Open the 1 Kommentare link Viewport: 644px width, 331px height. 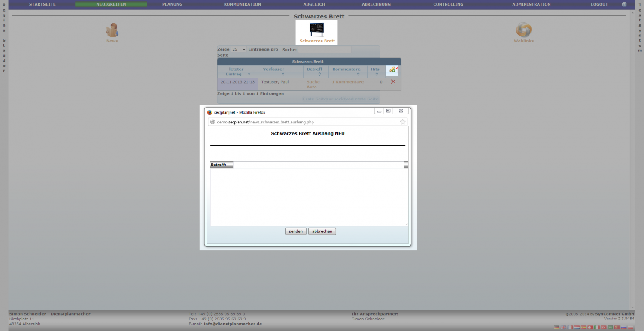click(x=348, y=82)
